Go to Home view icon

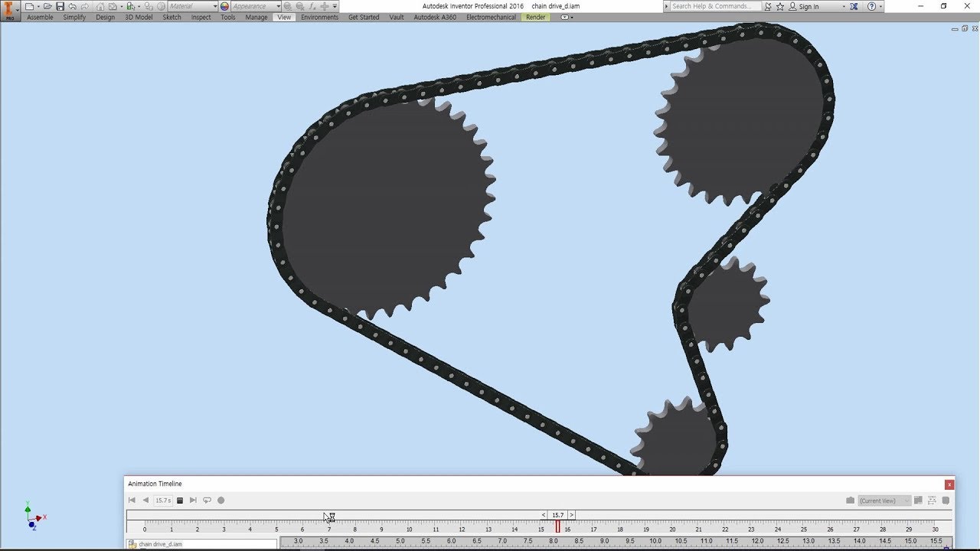(100, 6)
